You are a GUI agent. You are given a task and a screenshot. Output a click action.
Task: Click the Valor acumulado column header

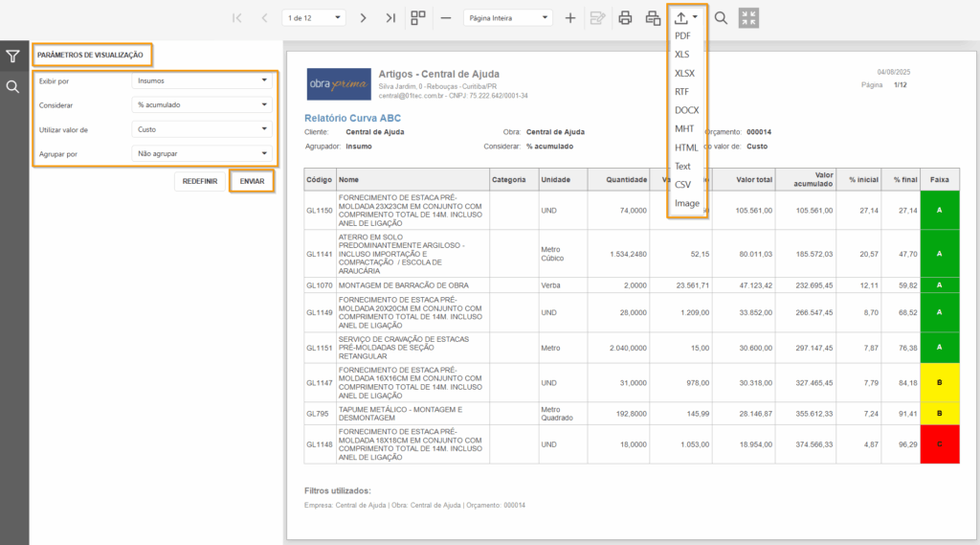pyautogui.click(x=805, y=179)
